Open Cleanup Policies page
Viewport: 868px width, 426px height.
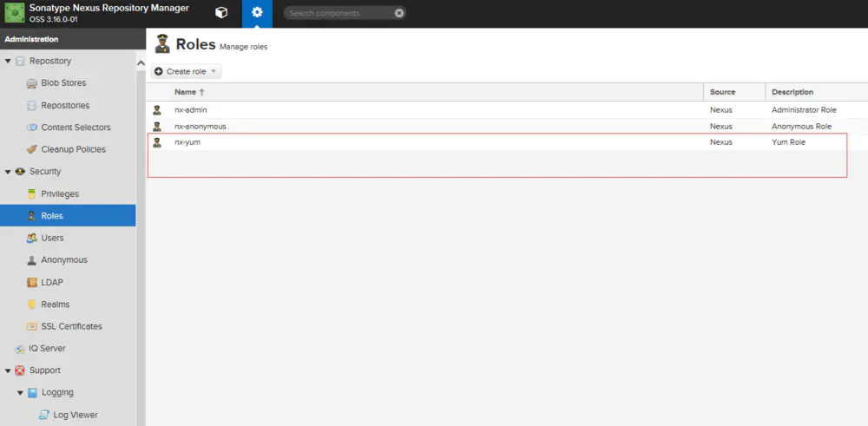74,149
